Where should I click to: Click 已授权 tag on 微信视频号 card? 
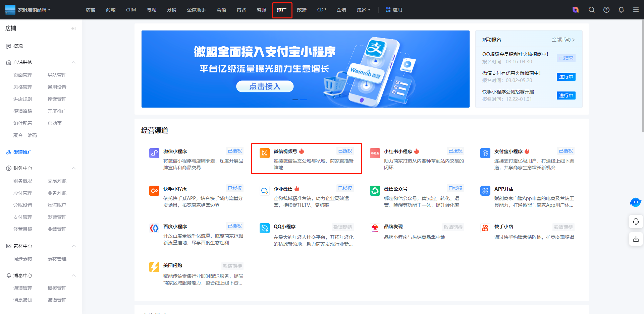345,151
